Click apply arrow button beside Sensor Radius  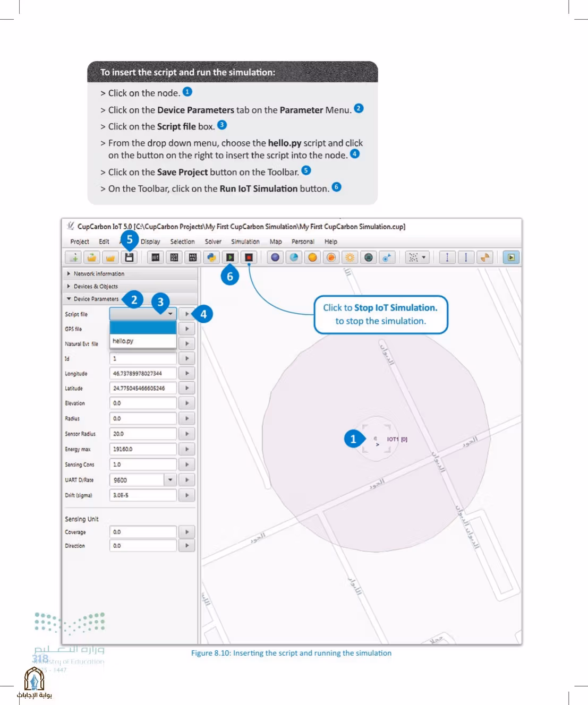point(187,434)
